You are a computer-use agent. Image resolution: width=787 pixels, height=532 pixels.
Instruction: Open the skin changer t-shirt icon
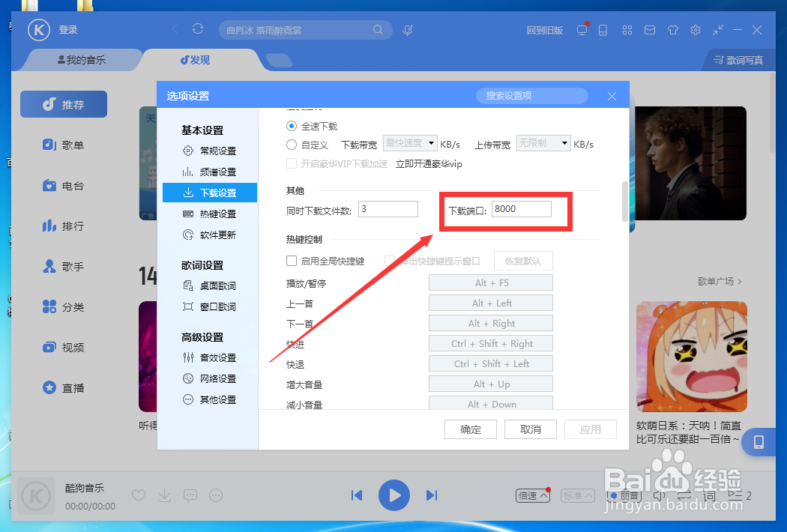(672, 30)
